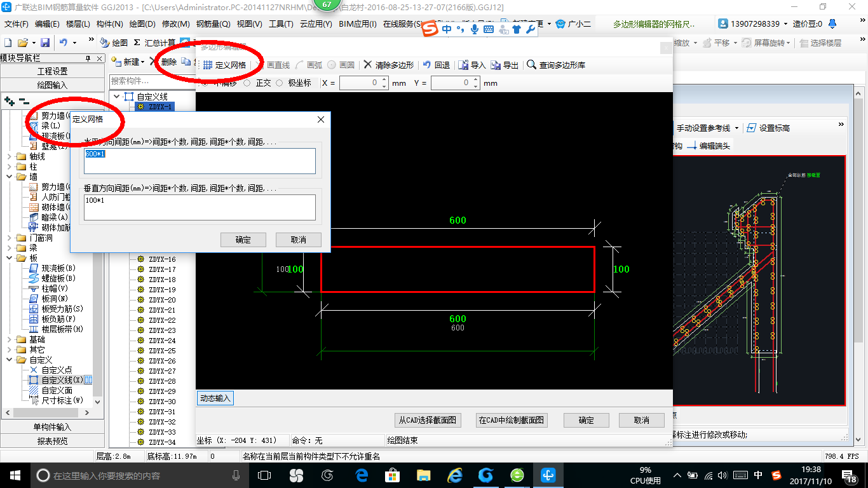Viewport: 868px width, 488px height.
Task: Open the 手动设置参考线 dropdown arrow
Action: (736, 128)
